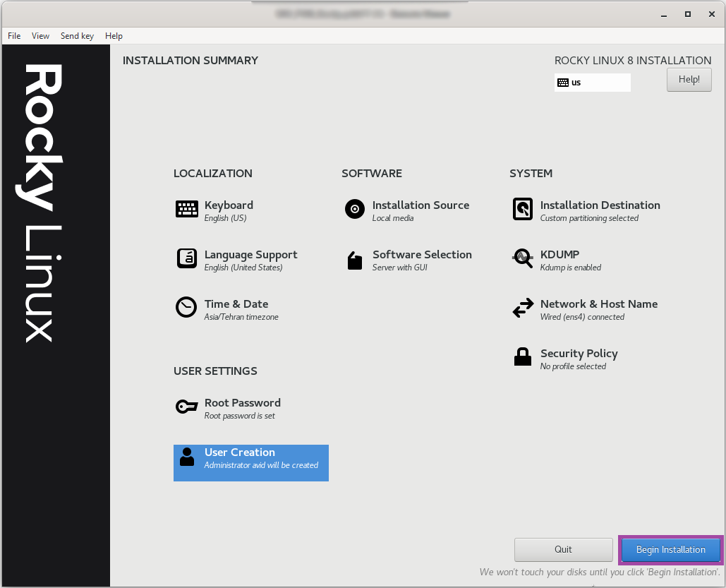
Task: Click the disk warning note below the buttons
Action: click(x=600, y=572)
